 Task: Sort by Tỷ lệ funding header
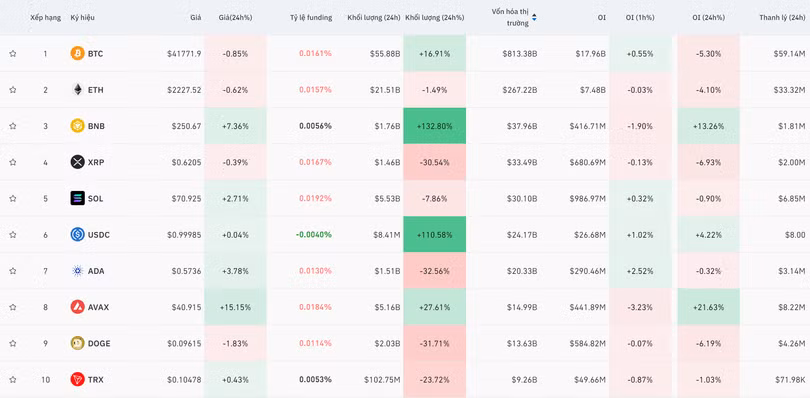pos(311,18)
